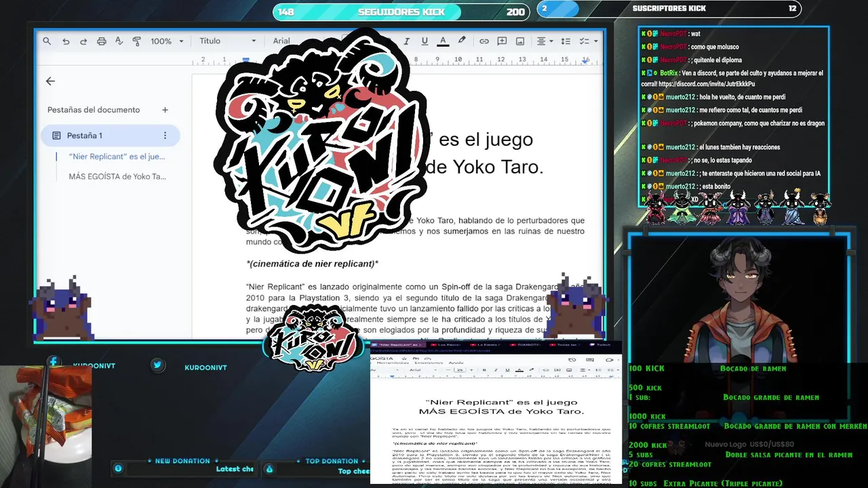This screenshot has height=488, width=868.
Task: Open the Extensiones menu in small window
Action: click(x=429, y=363)
